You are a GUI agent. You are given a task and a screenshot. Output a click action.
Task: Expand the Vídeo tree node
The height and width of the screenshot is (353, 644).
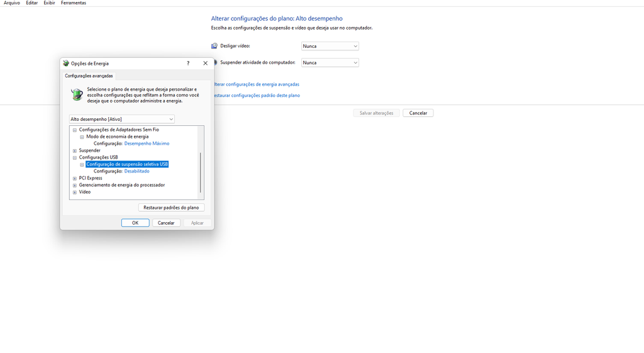click(75, 193)
